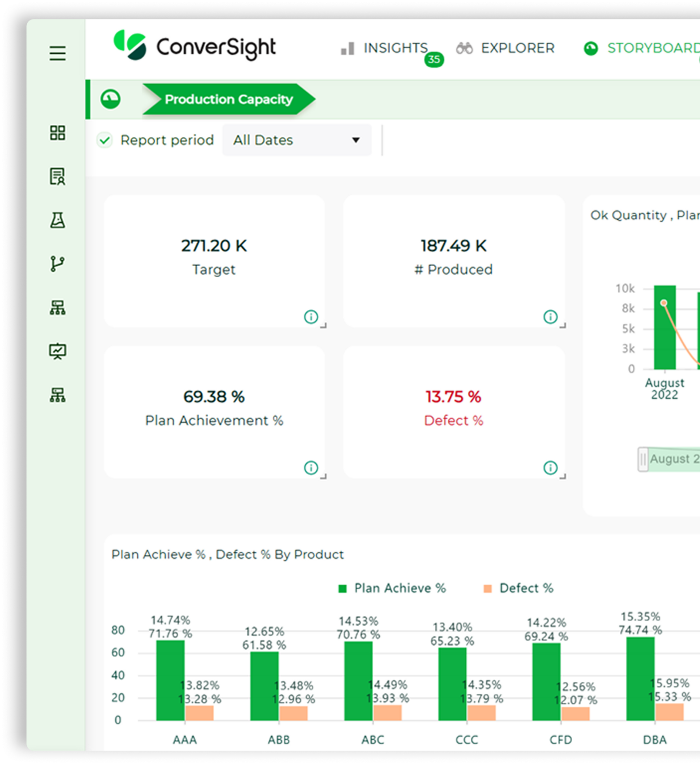This screenshot has height=764, width=700.
Task: Toggle Defect % legend entry
Action: pyautogui.click(x=518, y=588)
